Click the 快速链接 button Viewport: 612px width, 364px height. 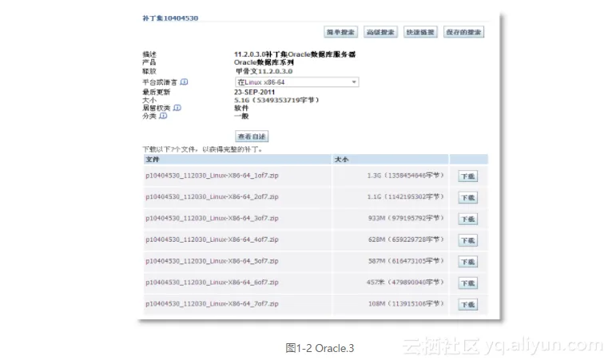tap(420, 32)
